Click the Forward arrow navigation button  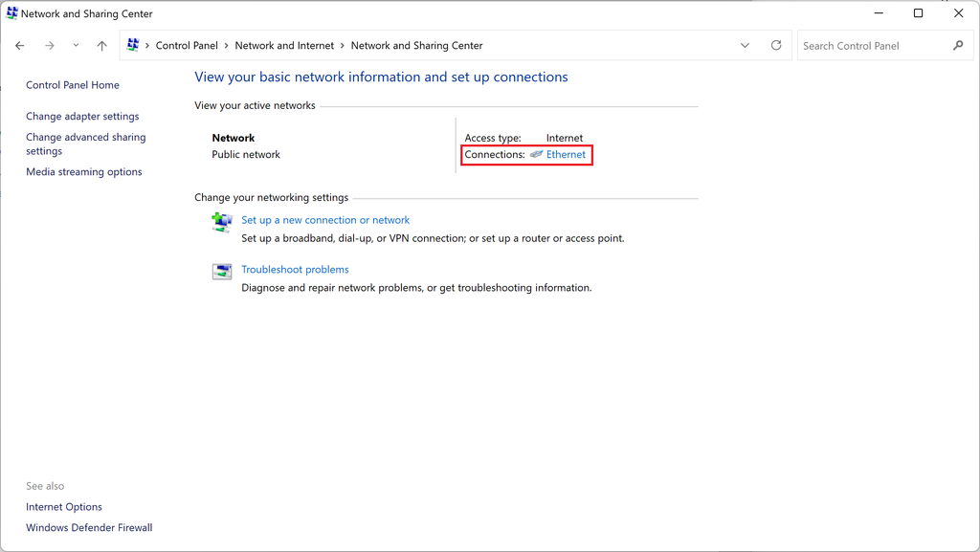[x=50, y=46]
